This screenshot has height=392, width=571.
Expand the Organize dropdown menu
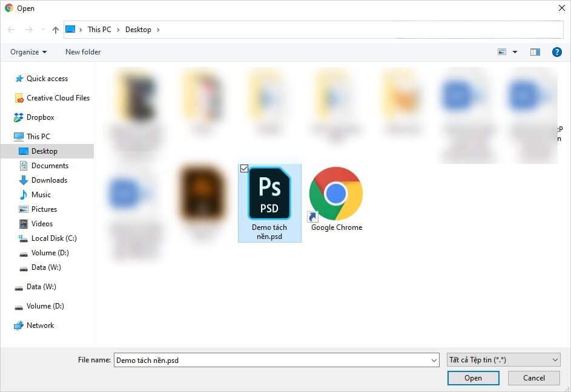[28, 52]
